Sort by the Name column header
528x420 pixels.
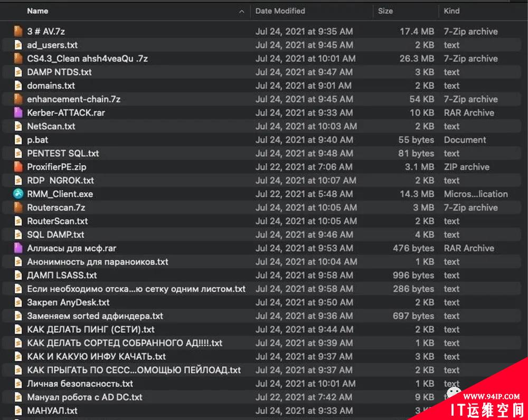pyautogui.click(x=37, y=11)
